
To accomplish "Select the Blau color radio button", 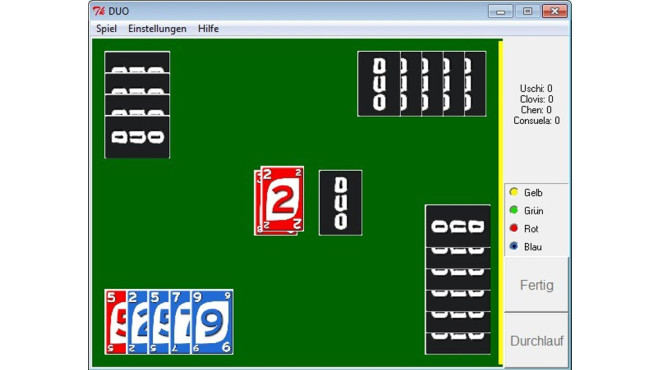I will point(514,246).
